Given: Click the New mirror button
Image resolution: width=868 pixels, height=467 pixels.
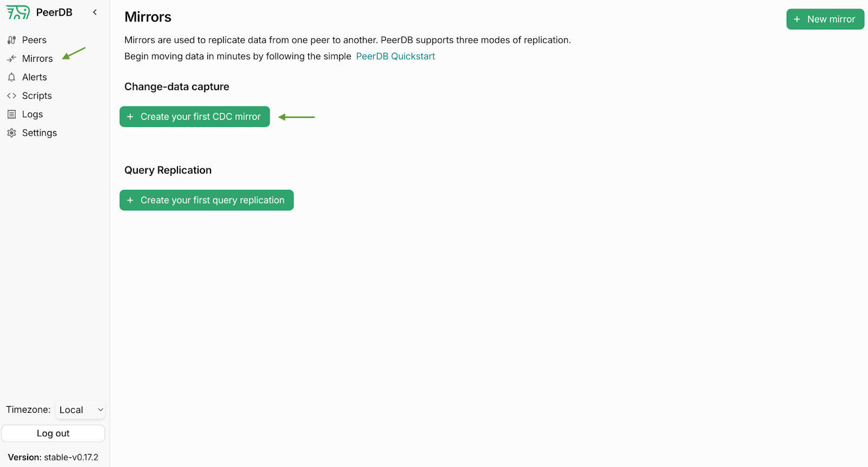Looking at the screenshot, I should coord(825,19).
